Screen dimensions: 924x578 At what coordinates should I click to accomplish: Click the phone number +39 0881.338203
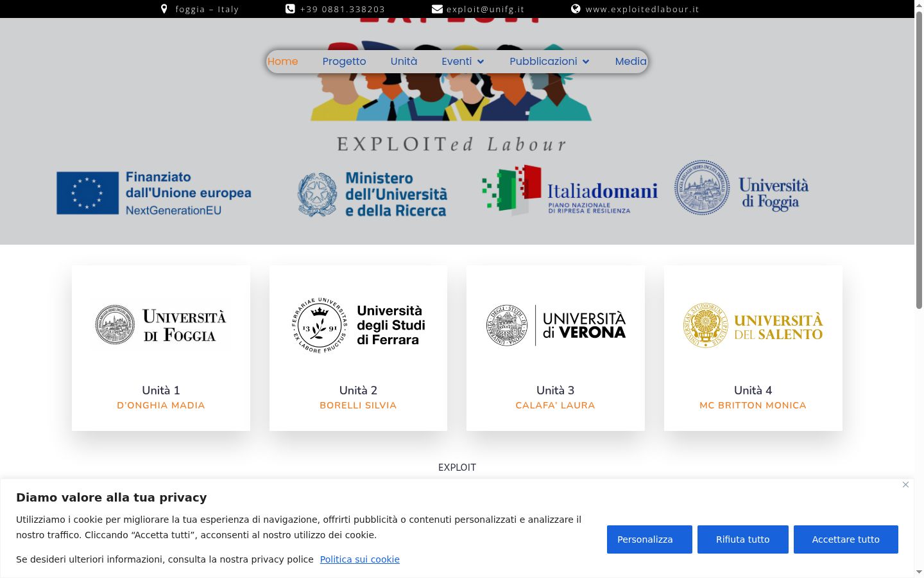[x=343, y=9]
